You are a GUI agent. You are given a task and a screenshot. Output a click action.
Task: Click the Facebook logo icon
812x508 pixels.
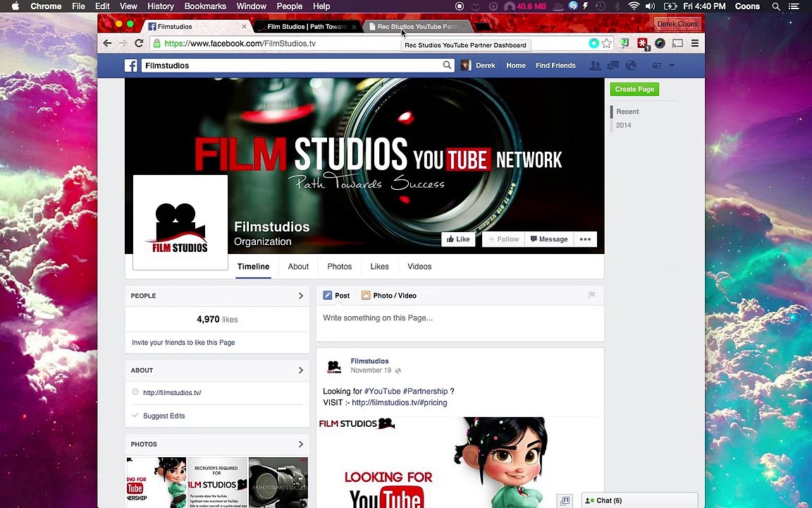tap(130, 66)
